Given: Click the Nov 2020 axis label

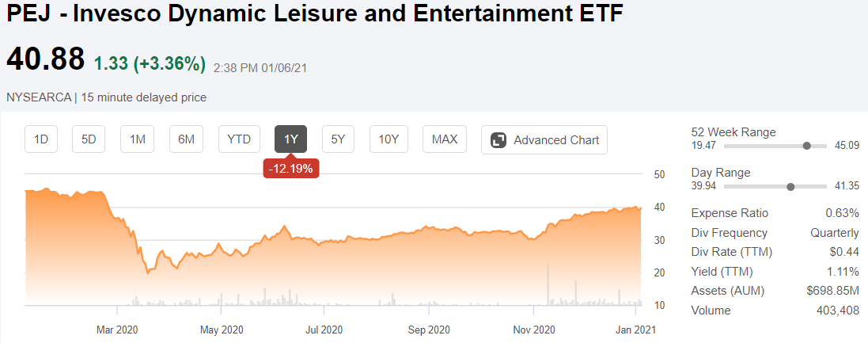Looking at the screenshot, I should 533,330.
